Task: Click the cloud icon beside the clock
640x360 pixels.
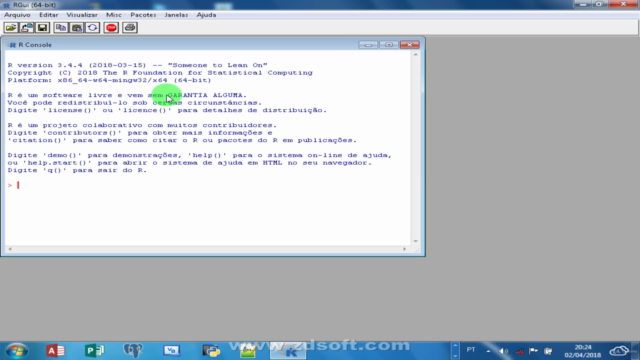Action: click(619, 351)
